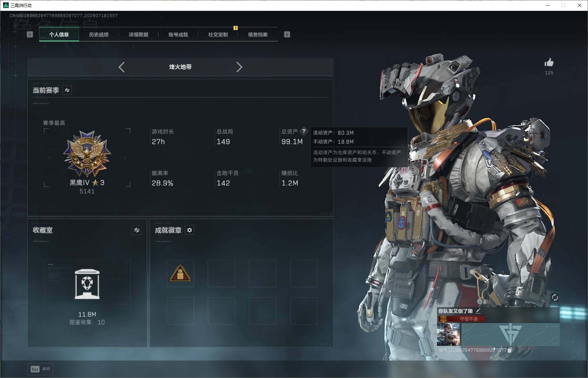Click the edit nickname pencil icon
The height and width of the screenshot is (378, 588).
(x=478, y=311)
